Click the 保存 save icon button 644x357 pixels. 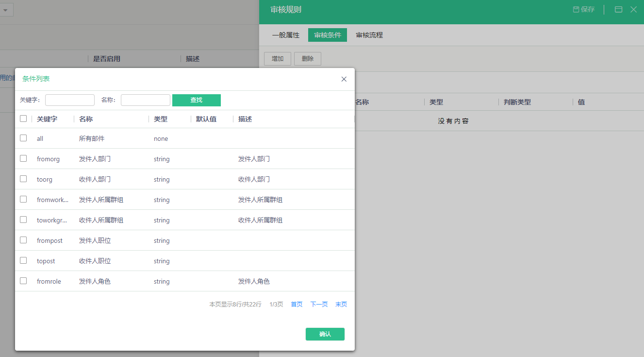(x=583, y=9)
